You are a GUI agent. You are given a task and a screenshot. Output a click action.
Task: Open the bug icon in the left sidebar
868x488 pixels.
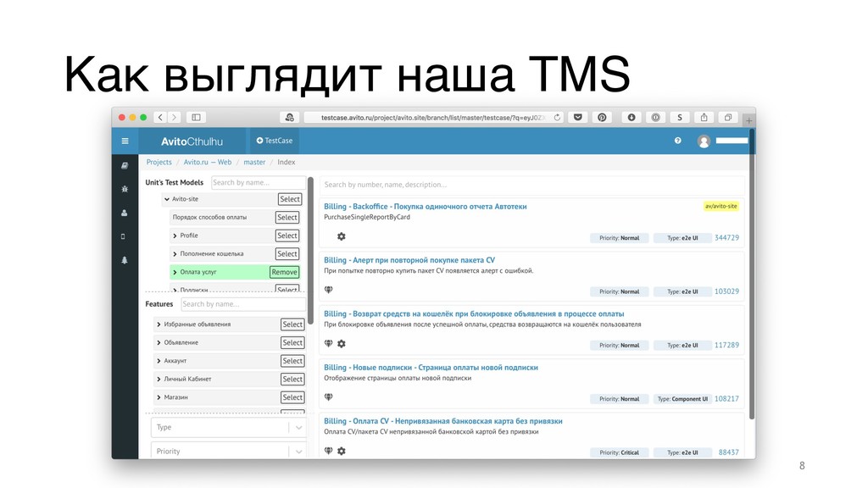click(125, 189)
